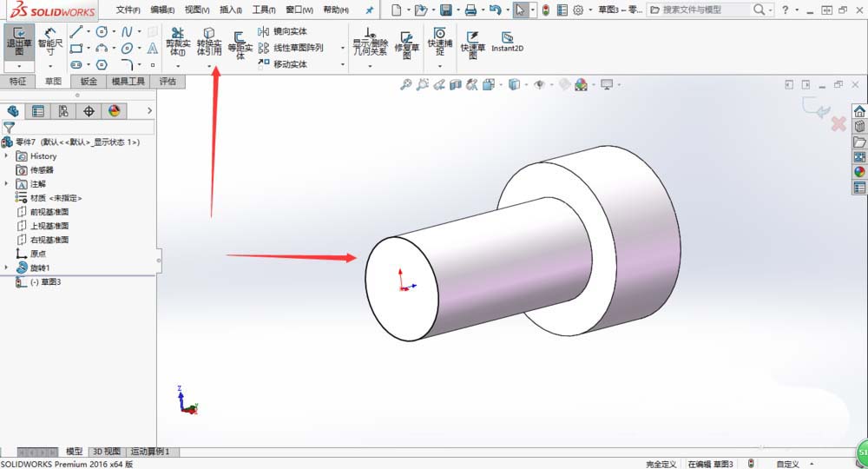The width and height of the screenshot is (868, 469).
Task: Switch to the 钣金 (Sheet Metal) tab
Action: pos(89,82)
